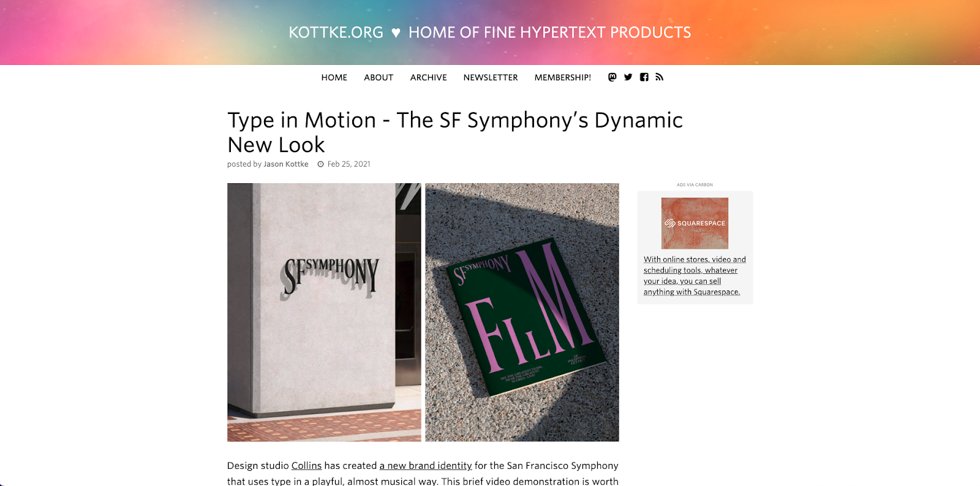The image size is (980, 486).
Task: Open the Squarespace ad text link
Action: 695,276
